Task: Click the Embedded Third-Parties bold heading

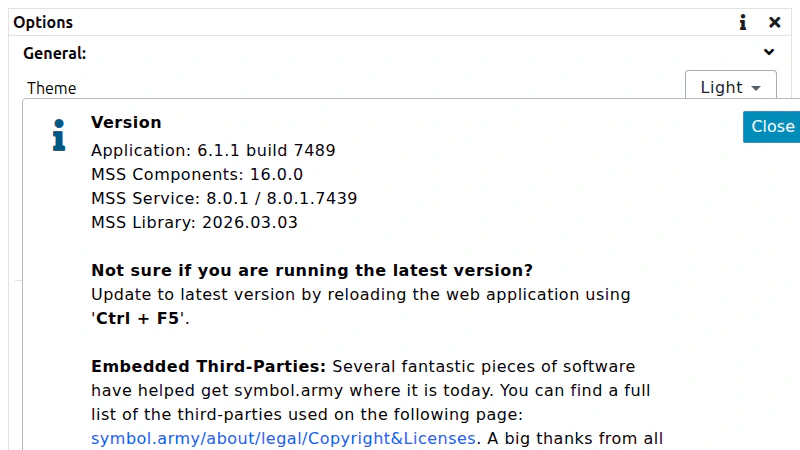Action: pos(208,366)
